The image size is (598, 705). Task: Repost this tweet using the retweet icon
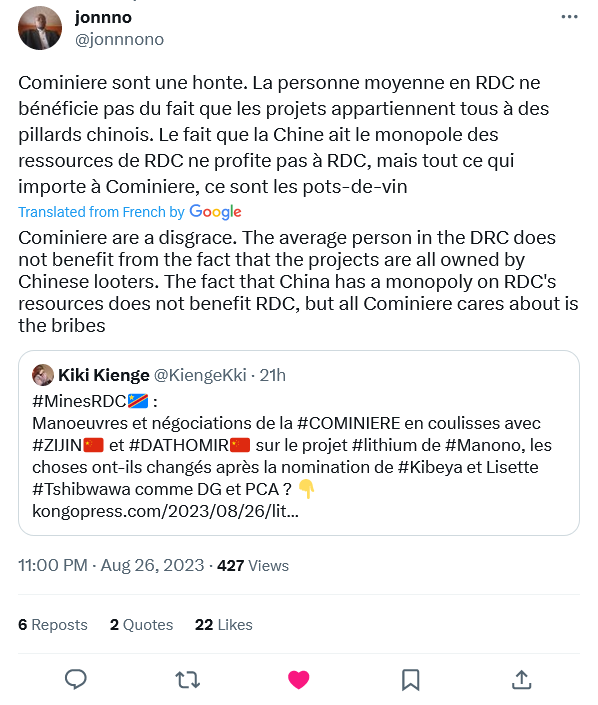[187, 680]
